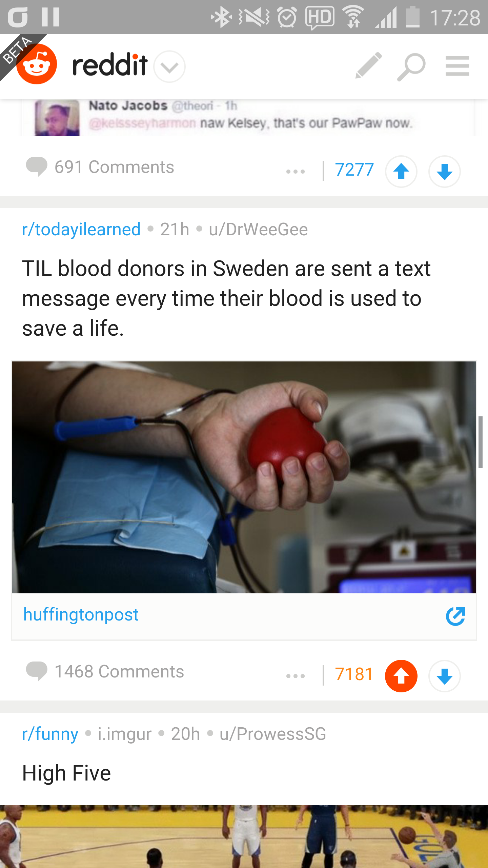Image resolution: width=488 pixels, height=868 pixels.
Task: Expand the reddit feed dropdown chevron
Action: click(169, 66)
